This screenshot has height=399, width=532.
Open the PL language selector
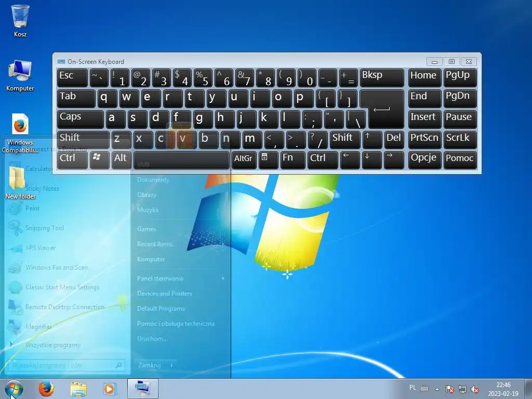413,388
